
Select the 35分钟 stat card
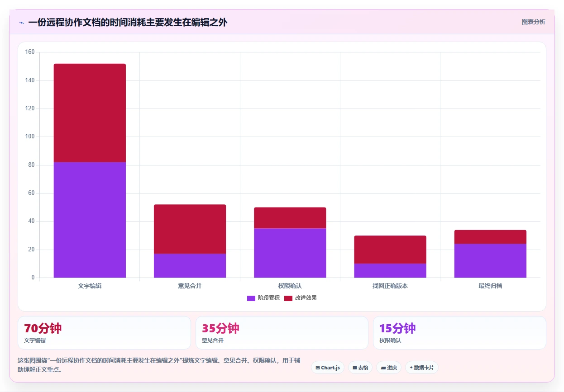282,333
